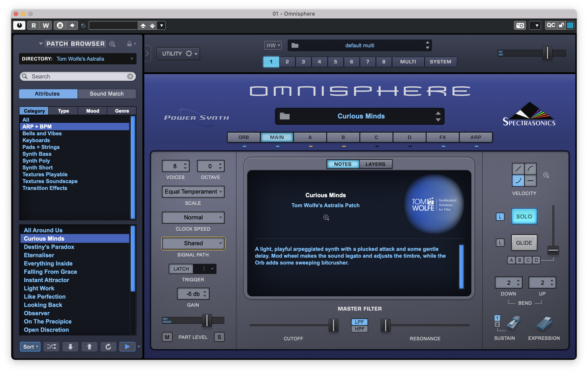The width and height of the screenshot is (588, 373).
Task: Click the magnifier zoom icon beside Patch Browser
Action: pos(112,44)
